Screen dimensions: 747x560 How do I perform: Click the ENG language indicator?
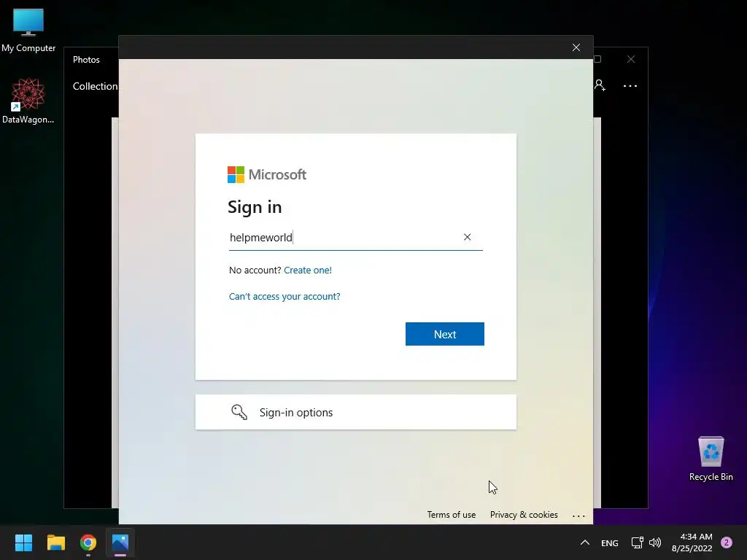[609, 542]
